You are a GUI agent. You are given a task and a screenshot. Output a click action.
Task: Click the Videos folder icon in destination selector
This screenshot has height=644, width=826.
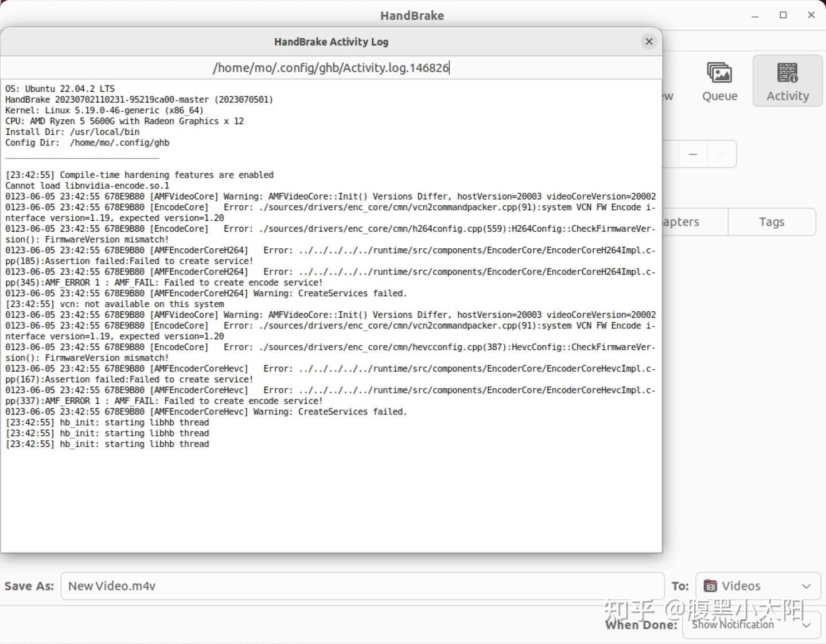point(710,586)
